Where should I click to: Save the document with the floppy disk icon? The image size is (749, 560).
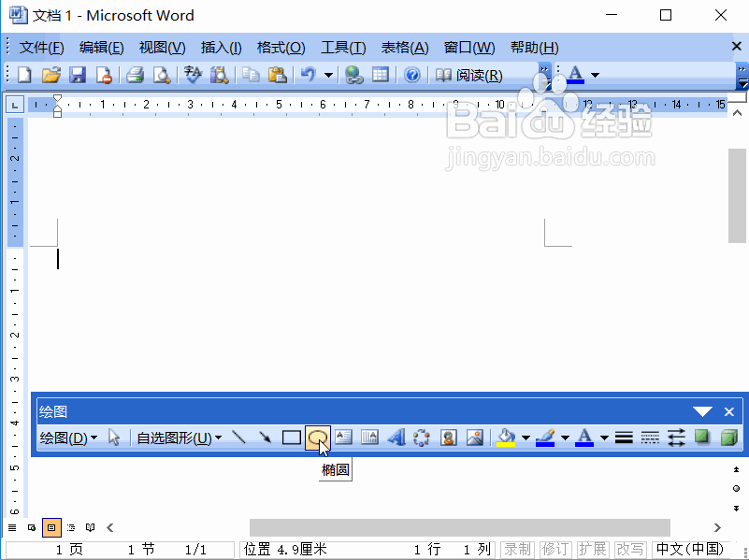click(x=78, y=75)
